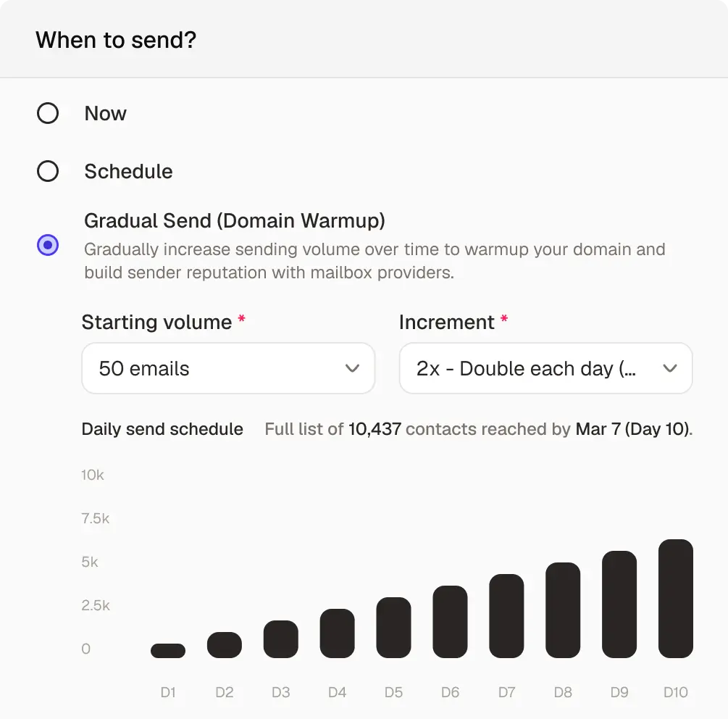Click the D7 bar in chart
This screenshot has width=728, height=719.
click(506, 616)
